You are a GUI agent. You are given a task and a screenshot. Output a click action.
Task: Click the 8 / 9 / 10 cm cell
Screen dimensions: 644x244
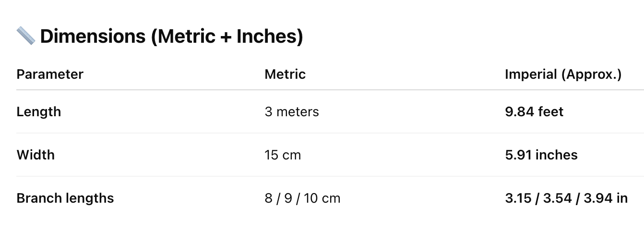pos(302,198)
